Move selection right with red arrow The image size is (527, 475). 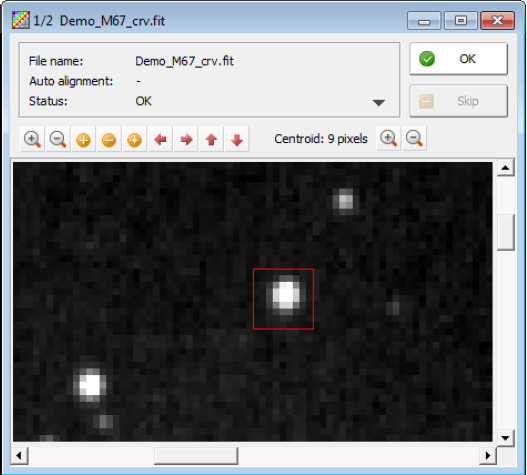pos(186,139)
